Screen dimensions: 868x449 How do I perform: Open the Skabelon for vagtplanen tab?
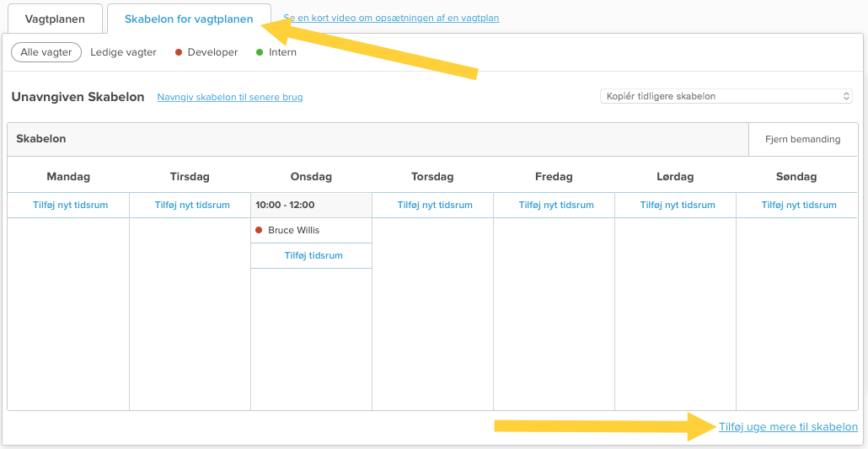[x=189, y=19]
